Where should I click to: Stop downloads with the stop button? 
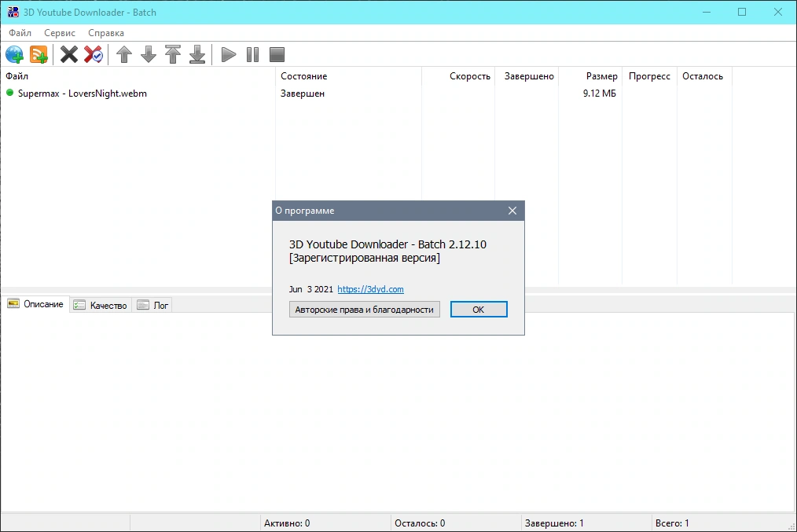tap(277, 54)
